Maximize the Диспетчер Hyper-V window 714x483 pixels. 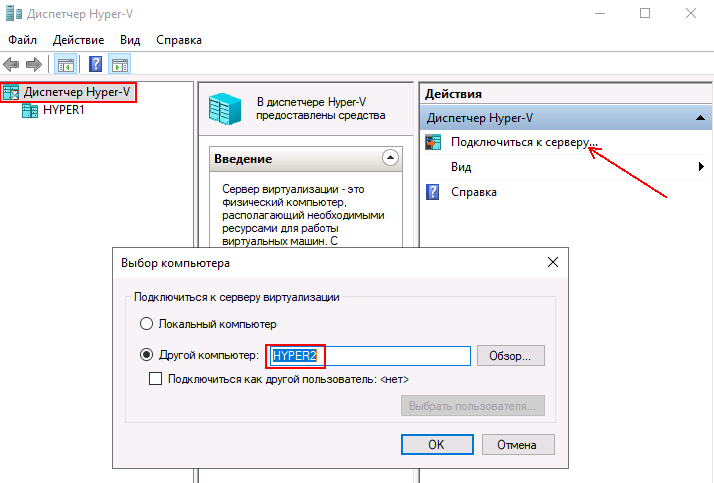tap(645, 13)
